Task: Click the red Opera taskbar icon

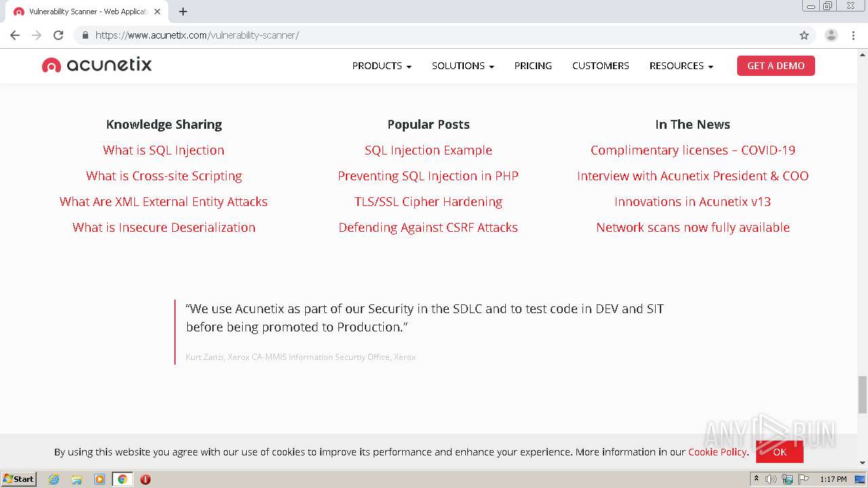Action: click(145, 479)
